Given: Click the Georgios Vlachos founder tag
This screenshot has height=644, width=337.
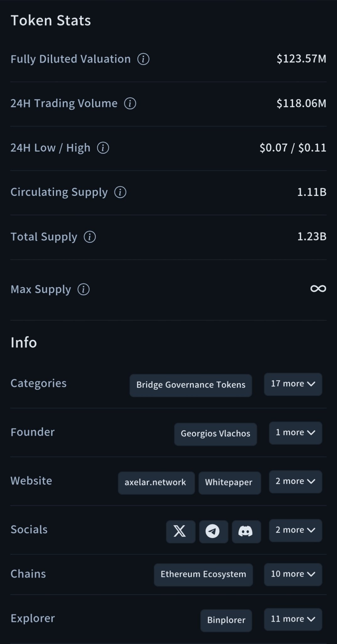Looking at the screenshot, I should point(215,434).
